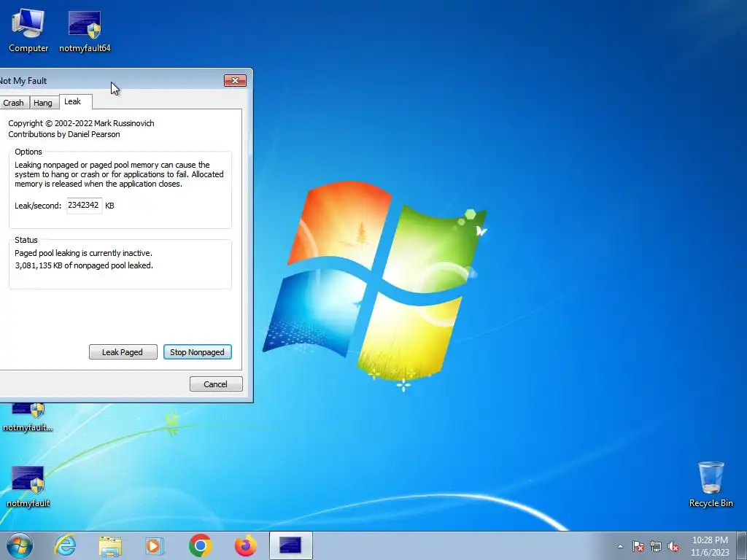This screenshot has width=747, height=560.
Task: Launch Google Chrome from the taskbar
Action: click(200, 545)
